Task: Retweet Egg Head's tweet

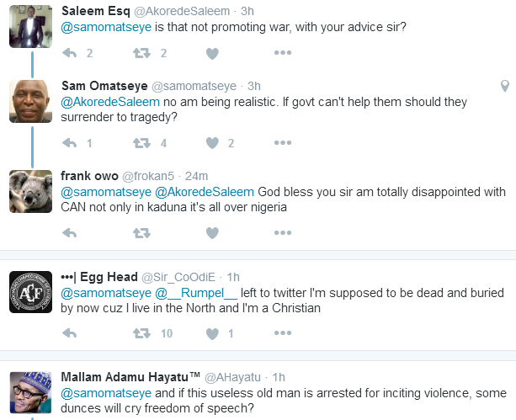Action: coord(141,334)
